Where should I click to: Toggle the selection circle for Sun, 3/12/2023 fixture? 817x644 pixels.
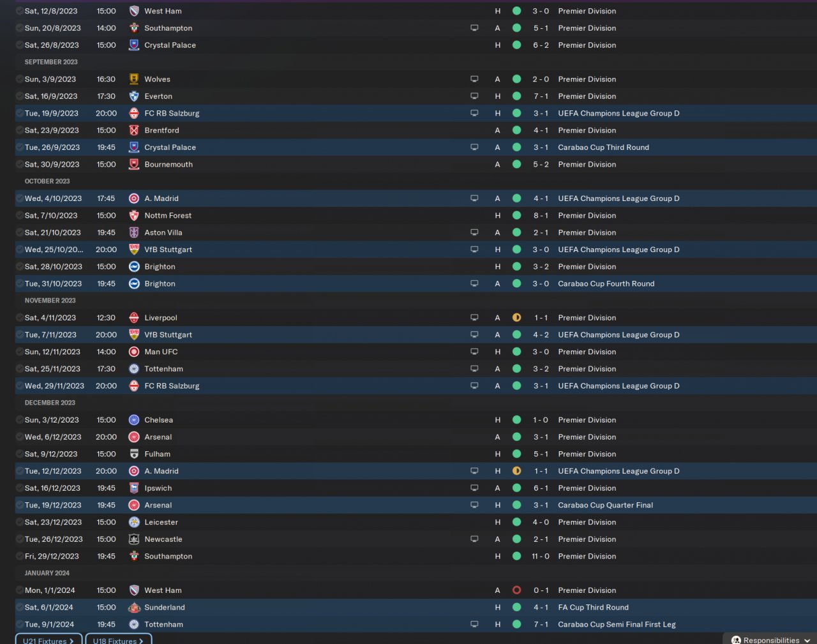pyautogui.click(x=20, y=420)
